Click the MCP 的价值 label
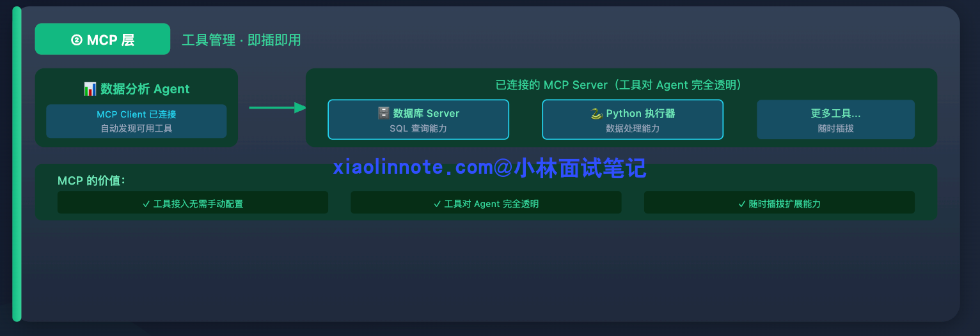Viewport: 980px width, 336px height. click(x=91, y=181)
